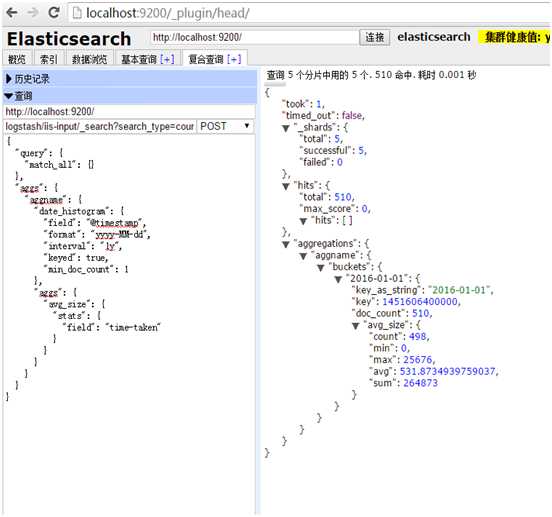Expand the 历史记录 history section
The height and width of the screenshot is (517, 552).
130,79
